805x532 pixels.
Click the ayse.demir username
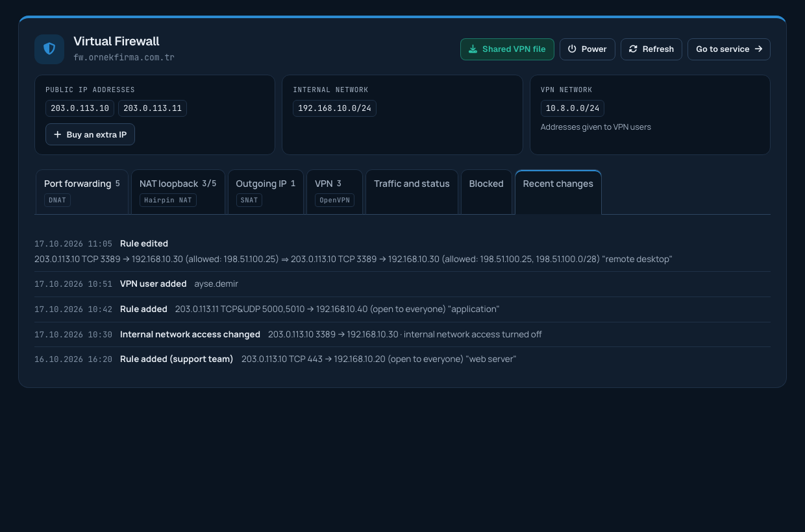point(216,284)
